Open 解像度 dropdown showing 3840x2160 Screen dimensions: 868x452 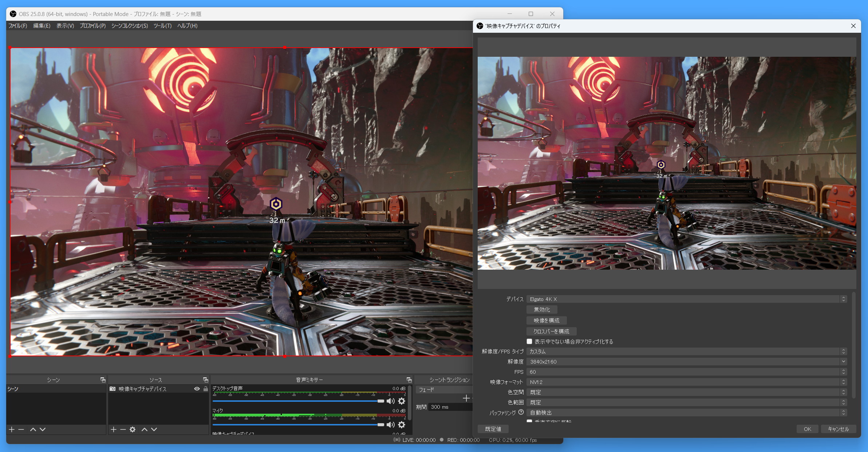[x=687, y=362]
